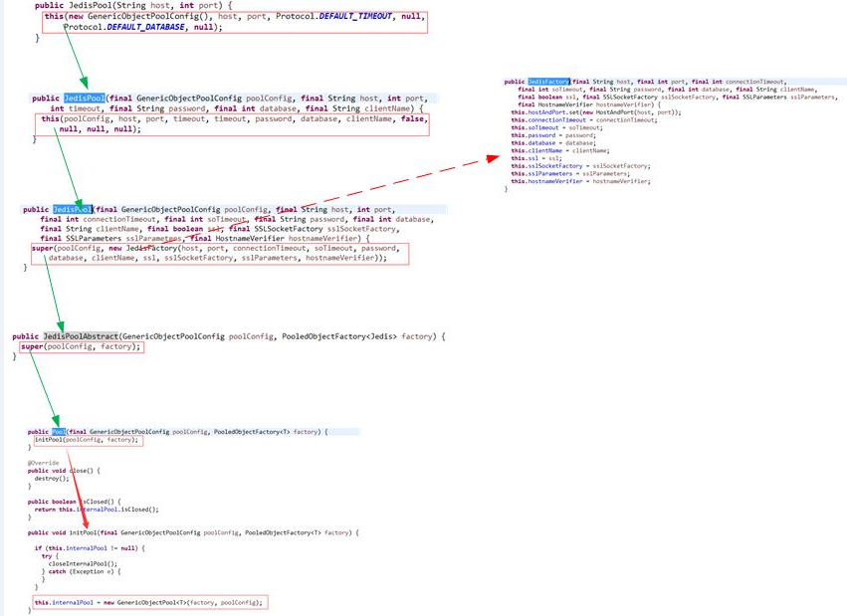The image size is (847, 616).
Task: Click "PooledObjectFactory<Jedis> factory" parameter
Action: click(x=357, y=336)
